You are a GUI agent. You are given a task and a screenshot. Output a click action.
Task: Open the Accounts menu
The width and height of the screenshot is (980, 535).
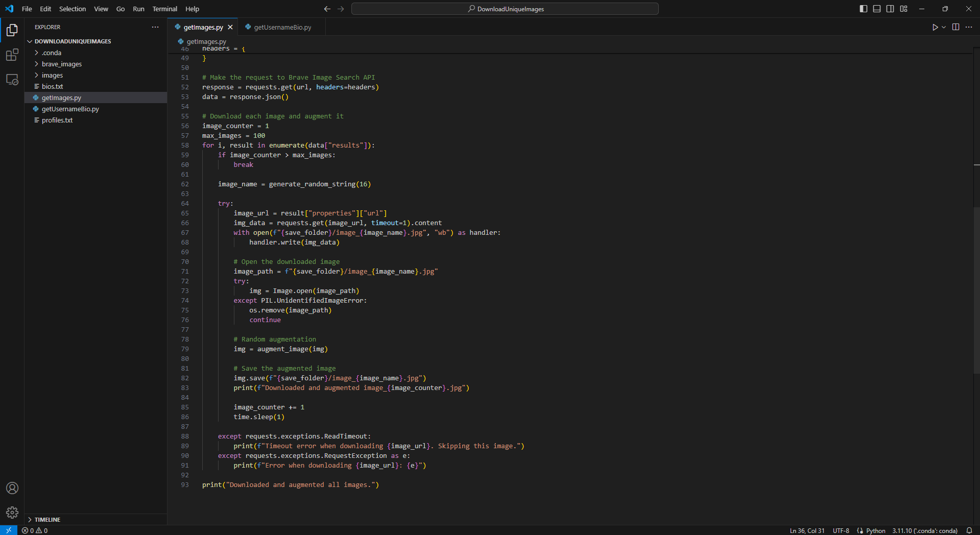pos(12,488)
